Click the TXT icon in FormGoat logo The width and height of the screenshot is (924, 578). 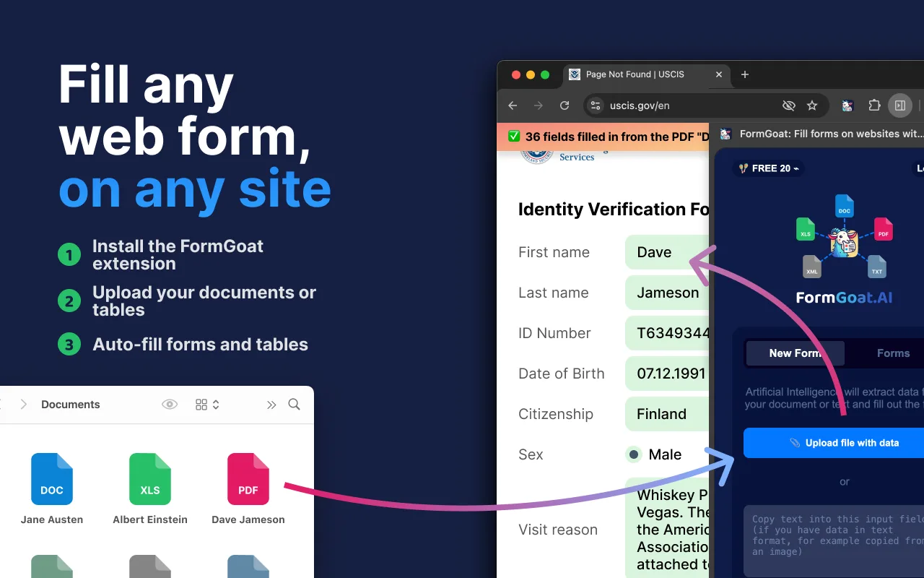877,267
